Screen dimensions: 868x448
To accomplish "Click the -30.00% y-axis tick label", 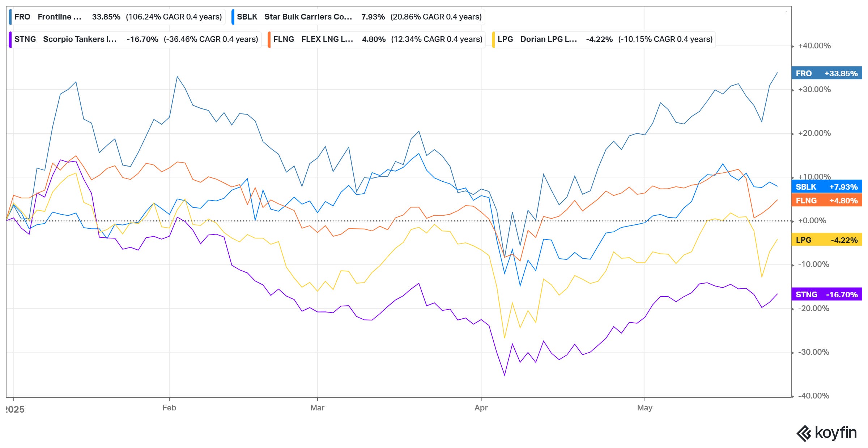I will (x=813, y=352).
